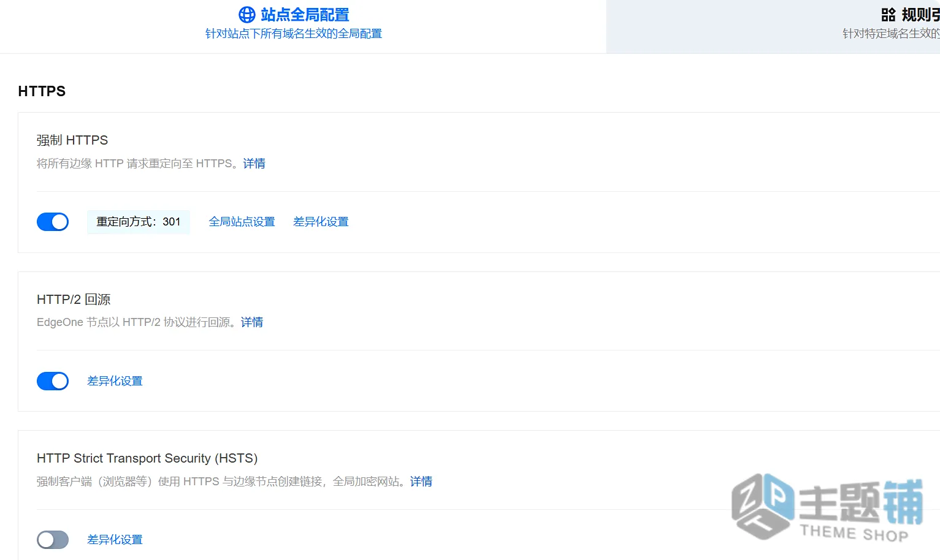Click 差异化设置 in HTTP/2 回源 row
The height and width of the screenshot is (560, 940).
coord(115,381)
